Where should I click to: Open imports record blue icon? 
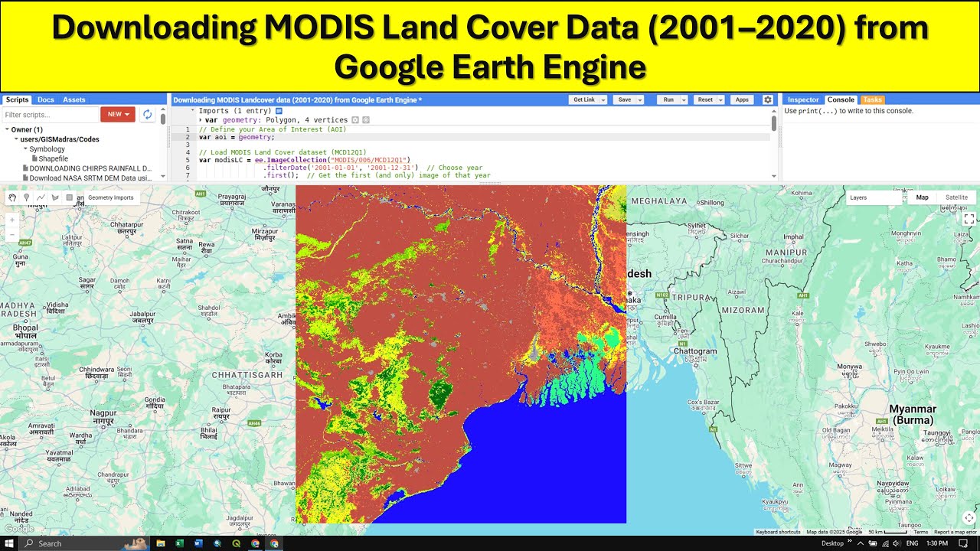click(x=279, y=111)
